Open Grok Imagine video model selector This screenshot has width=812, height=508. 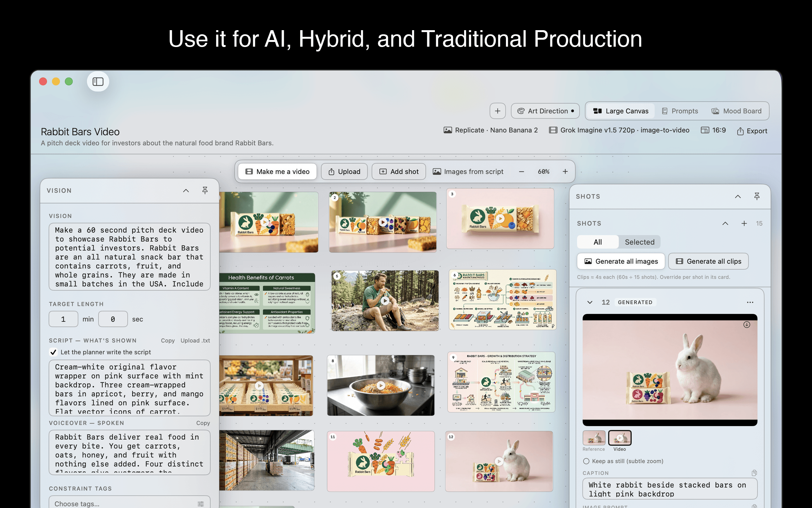point(619,130)
